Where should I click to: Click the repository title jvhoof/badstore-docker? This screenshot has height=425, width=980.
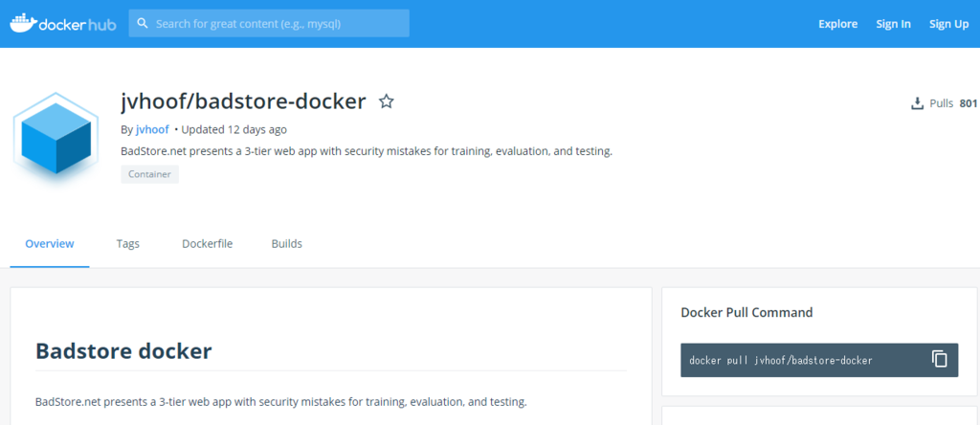tap(243, 101)
